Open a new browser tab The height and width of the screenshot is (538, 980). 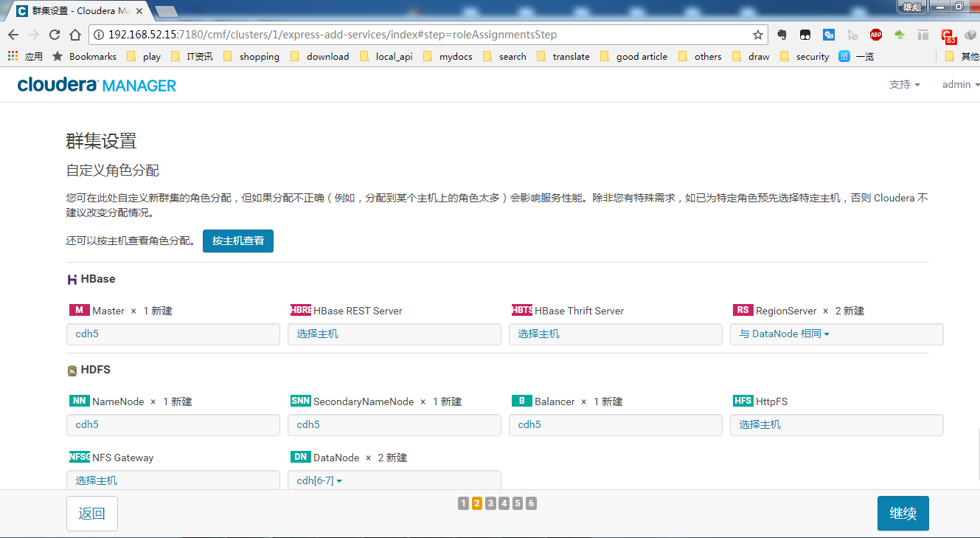coord(167,11)
